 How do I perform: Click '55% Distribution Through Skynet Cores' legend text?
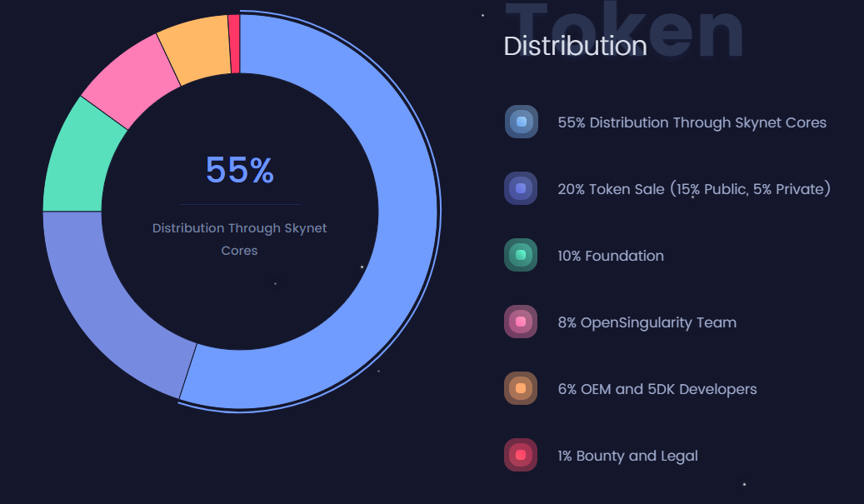point(692,122)
